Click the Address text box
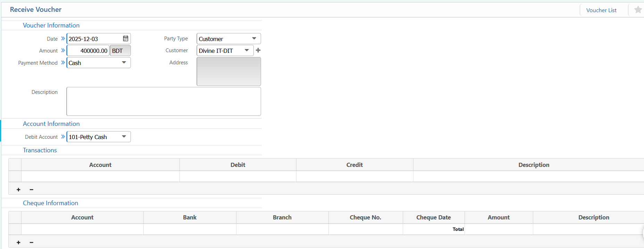Viewport: 644px width, 249px height. 228,71
